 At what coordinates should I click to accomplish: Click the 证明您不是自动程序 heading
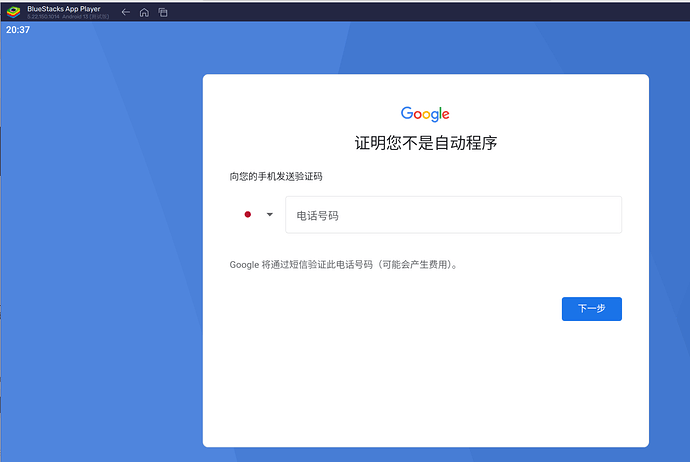click(x=426, y=143)
